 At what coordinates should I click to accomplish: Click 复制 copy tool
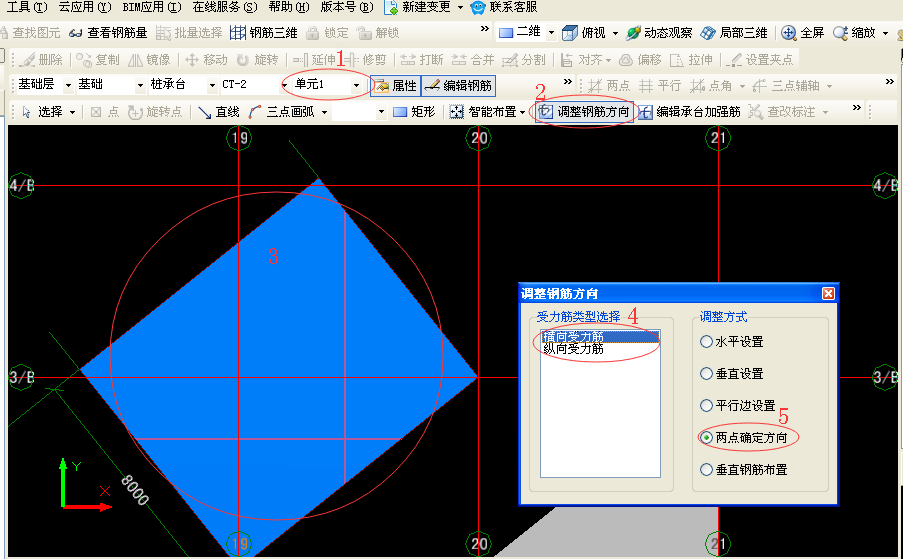(98, 59)
